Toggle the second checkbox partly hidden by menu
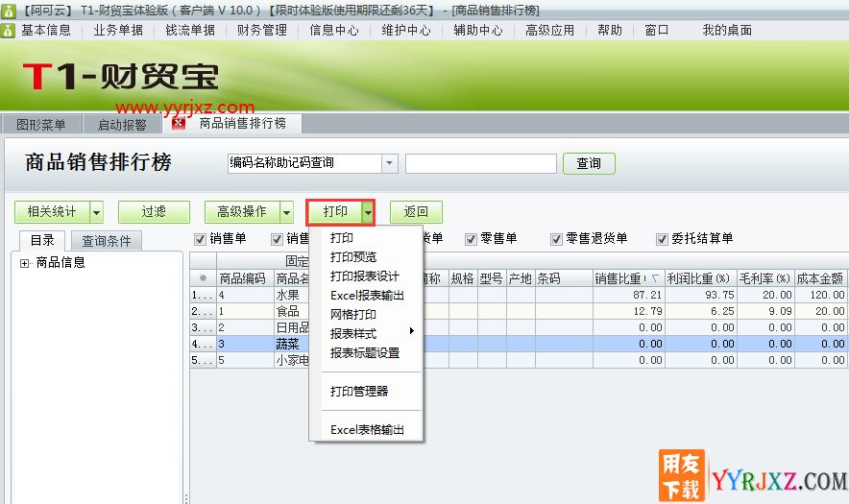Image resolution: width=849 pixels, height=504 pixels. 278,239
